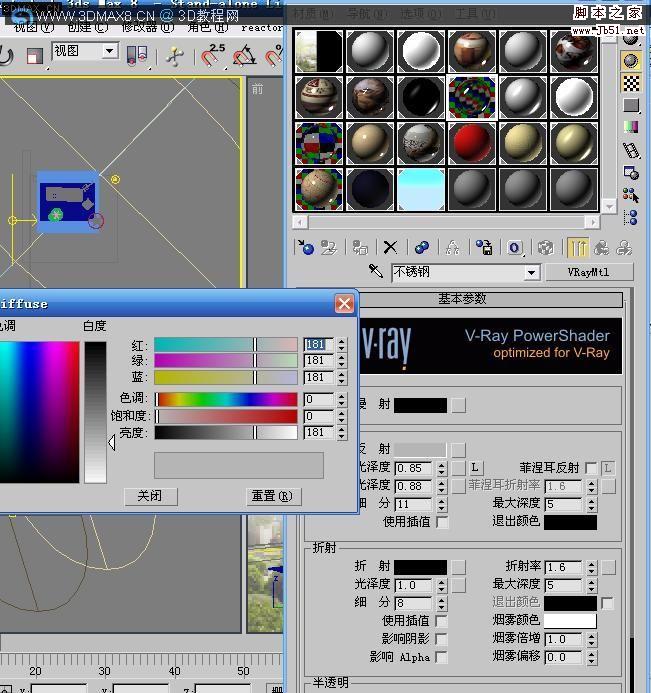
Task: Toggle Backlight icon on right strip
Action: click(631, 61)
